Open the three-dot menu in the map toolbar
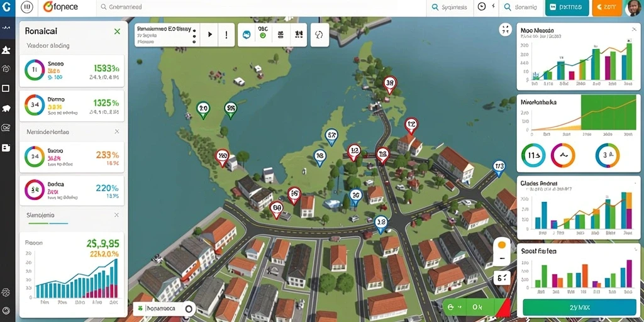The height and width of the screenshot is (322, 644). pos(194,35)
